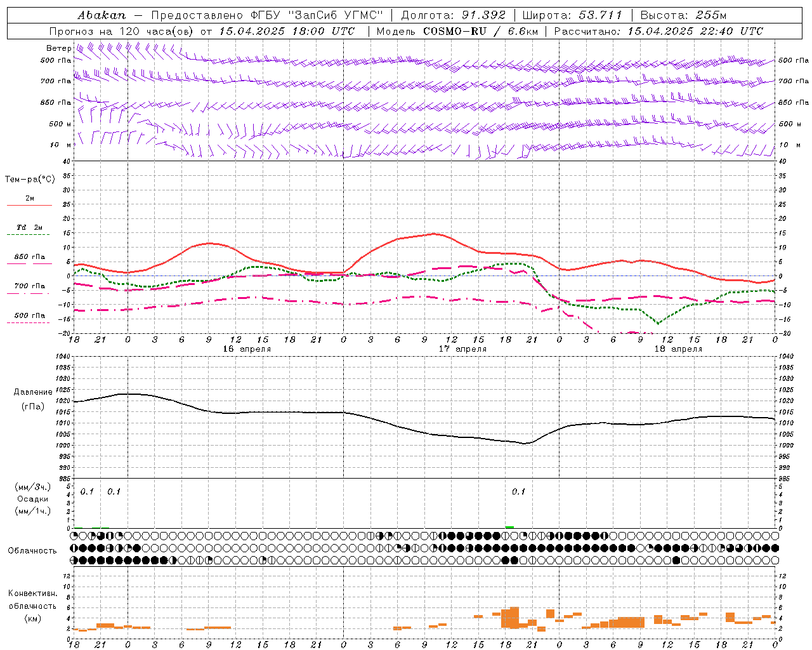
Task: Click the 500 гПа dash-dot legend line sample
Action: click(x=29, y=322)
